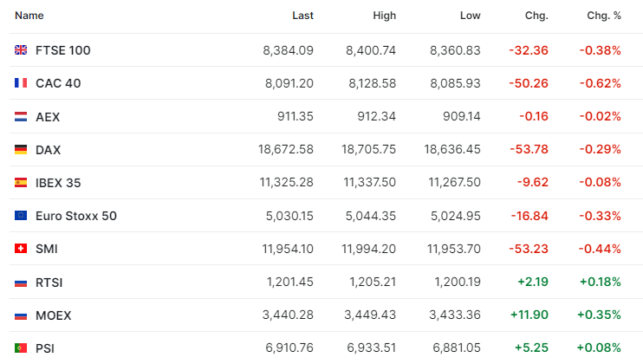Viewport: 643px width, 364px height.
Task: Click the EU flag icon beside Euro Stoxx 50
Action: coord(21,216)
